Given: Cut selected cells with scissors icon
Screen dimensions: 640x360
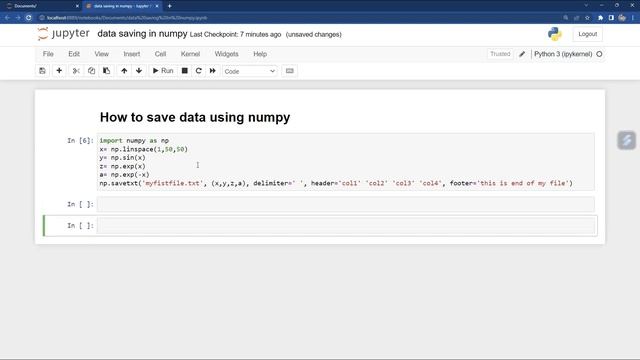Looking at the screenshot, I should pyautogui.click(x=76, y=71).
